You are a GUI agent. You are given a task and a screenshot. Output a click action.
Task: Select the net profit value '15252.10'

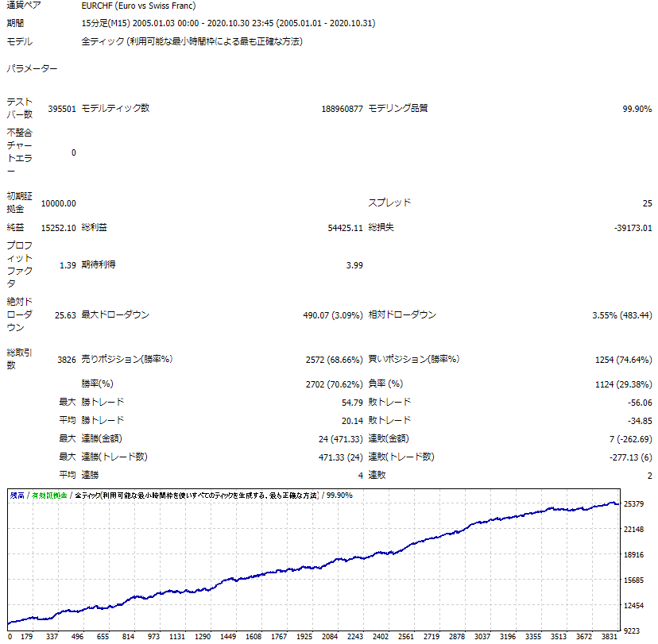(x=59, y=228)
